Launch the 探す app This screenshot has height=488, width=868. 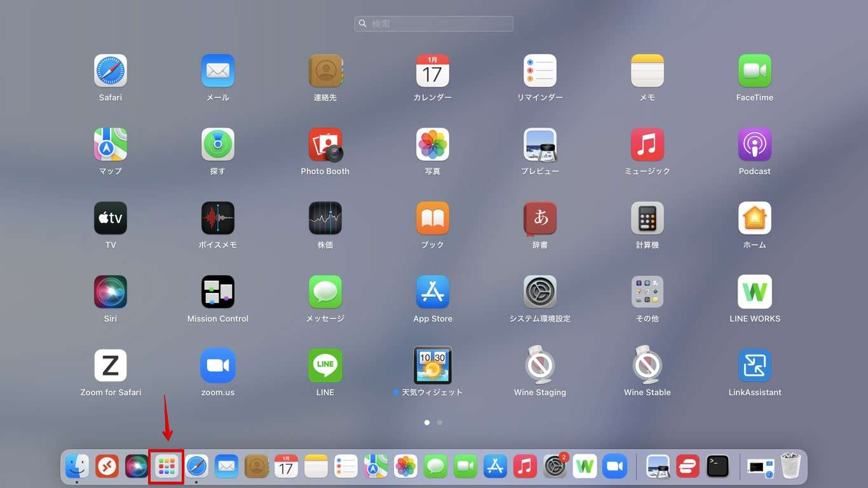click(x=218, y=144)
